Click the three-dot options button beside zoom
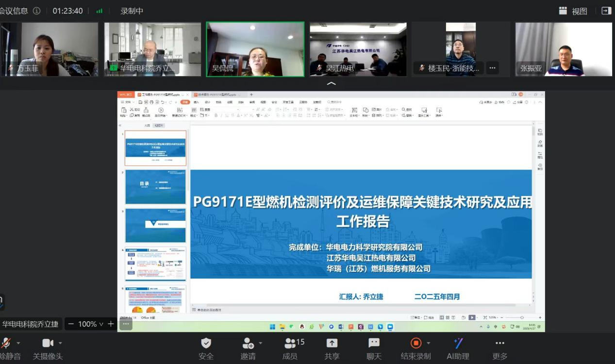 (x=126, y=324)
